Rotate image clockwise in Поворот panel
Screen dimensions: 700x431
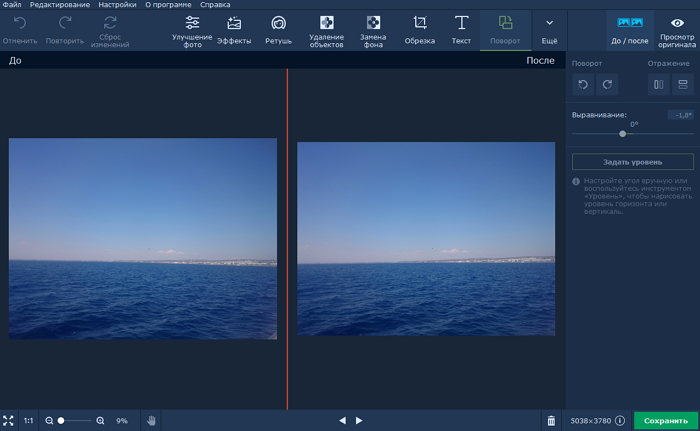click(x=606, y=85)
